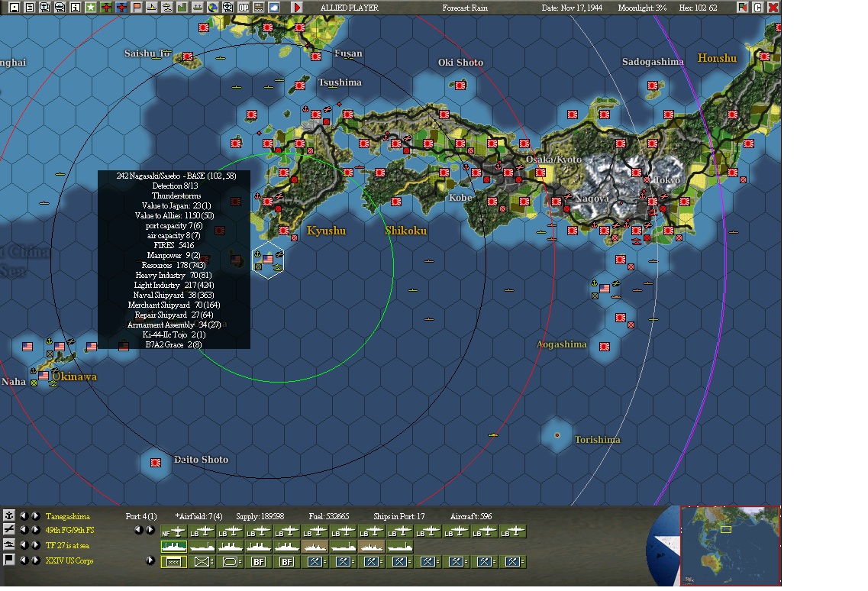The image size is (868, 591).
Task: Click the 'Fuel: 532665' value
Action: pos(329,516)
